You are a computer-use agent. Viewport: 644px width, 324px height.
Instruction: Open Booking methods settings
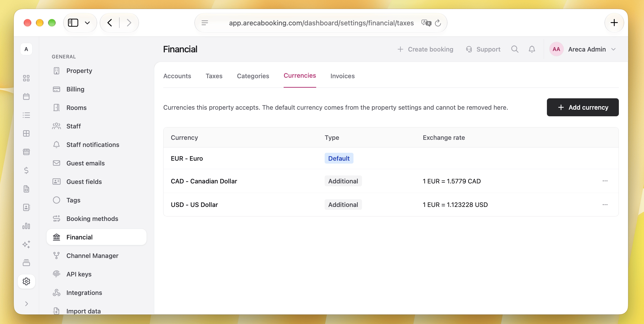tap(96, 219)
